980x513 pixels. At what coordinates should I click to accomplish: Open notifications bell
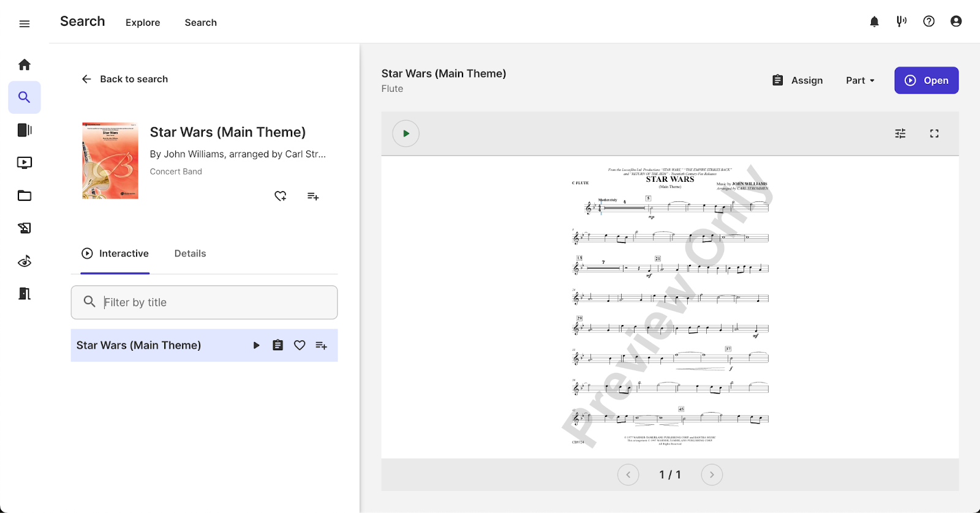(x=875, y=21)
